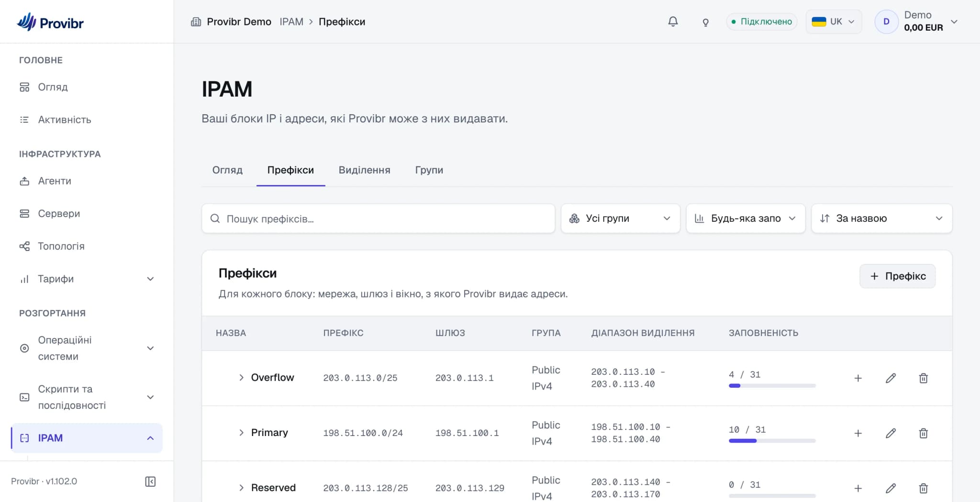The height and width of the screenshot is (502, 980).
Task: Expand Скрипти та послідовності section
Action: click(x=150, y=397)
